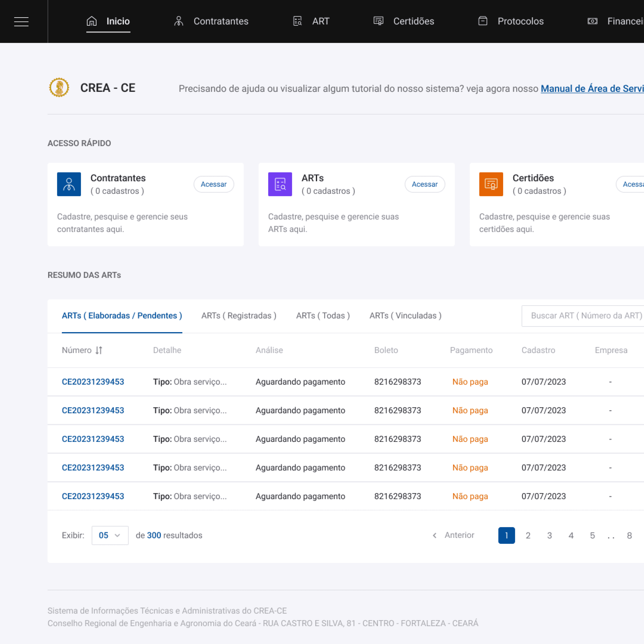This screenshot has width=644, height=644.
Task: Click the CREA-CE gold logo
Action: coord(59,88)
